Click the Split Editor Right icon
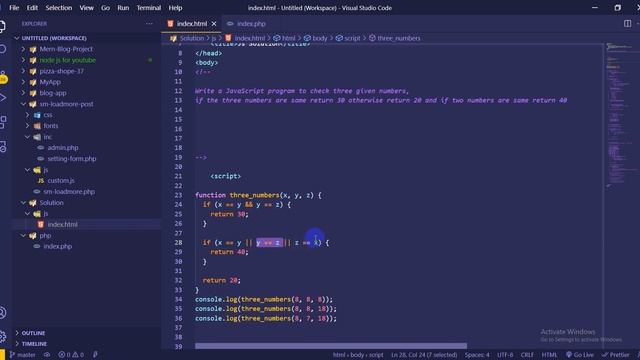The image size is (640, 360). coord(627,24)
